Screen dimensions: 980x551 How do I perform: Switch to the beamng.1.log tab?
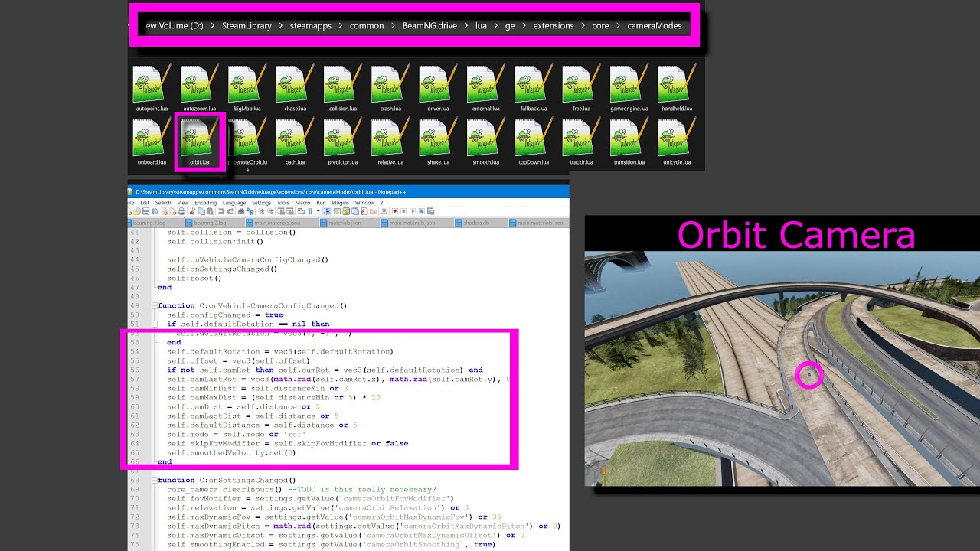pyautogui.click(x=155, y=223)
